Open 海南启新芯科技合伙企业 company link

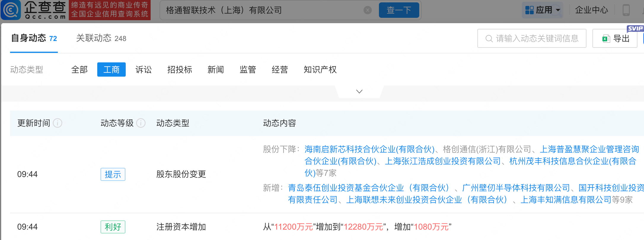click(369, 149)
